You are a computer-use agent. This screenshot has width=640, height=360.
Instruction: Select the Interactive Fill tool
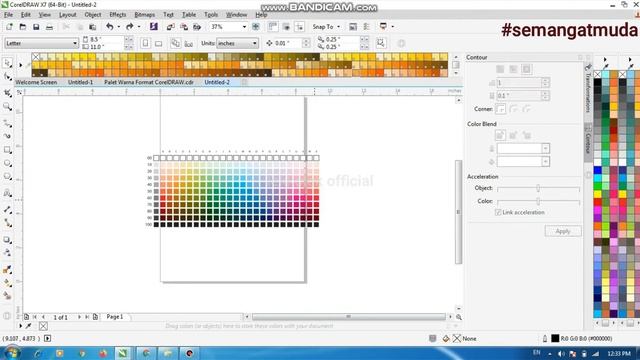pyautogui.click(x=7, y=282)
